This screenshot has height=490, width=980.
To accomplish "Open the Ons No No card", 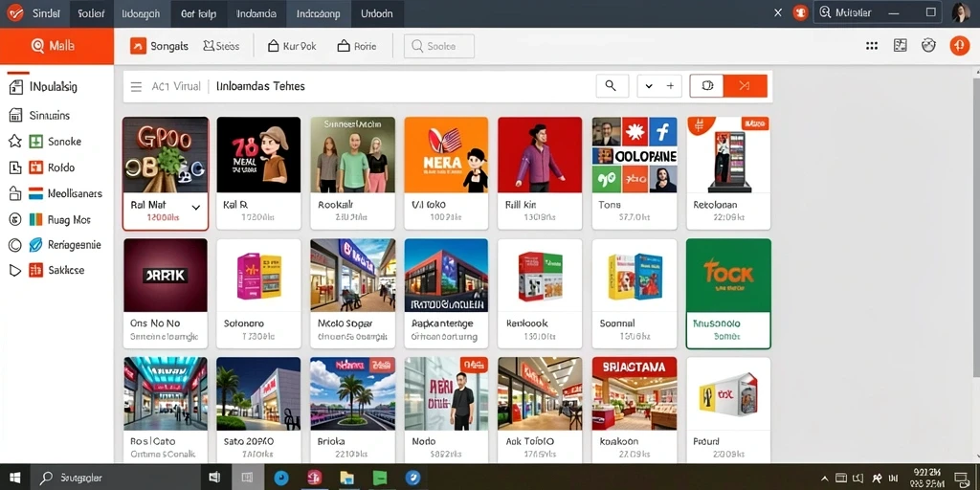I will (x=165, y=294).
